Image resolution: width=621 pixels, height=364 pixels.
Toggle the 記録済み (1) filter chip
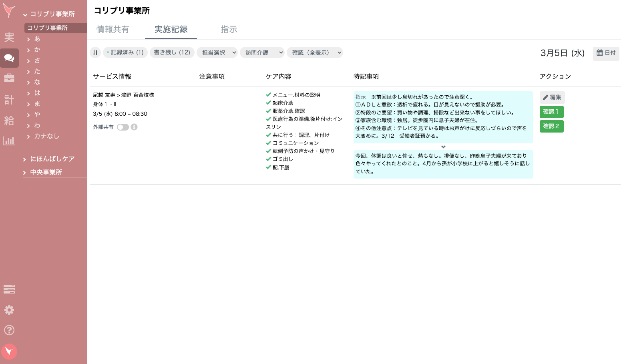(125, 52)
